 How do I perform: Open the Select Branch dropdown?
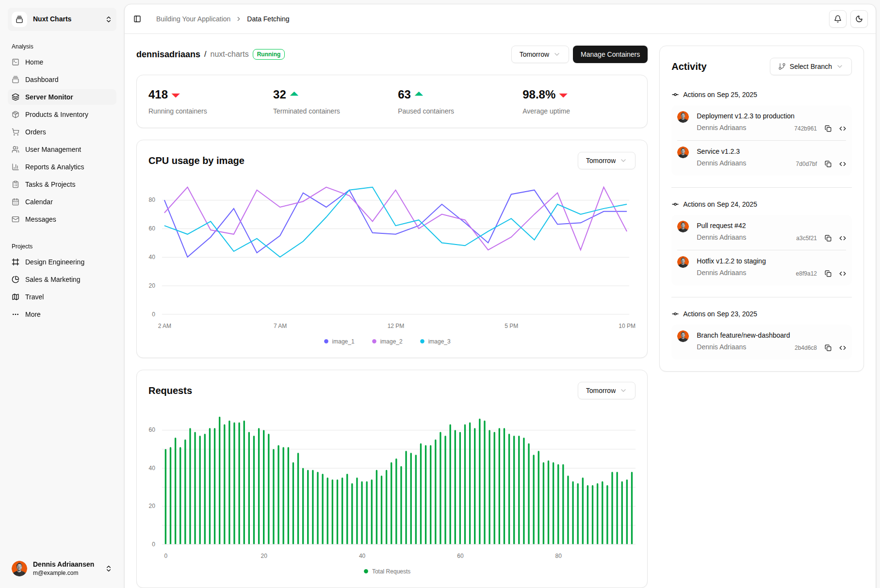click(810, 66)
